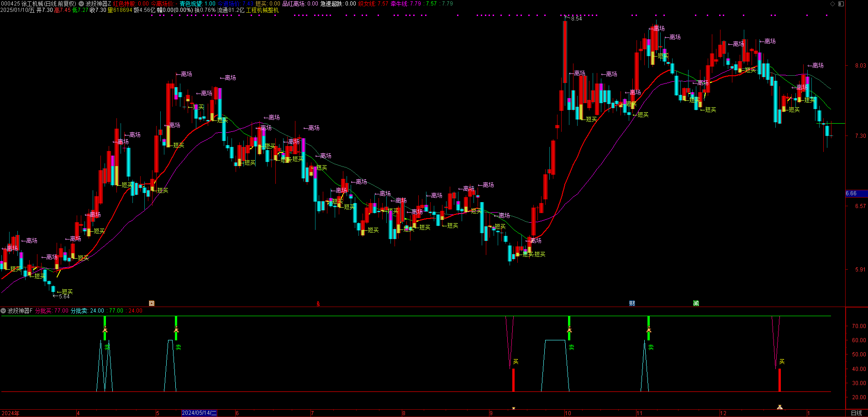Click the 波段神器F indicator name
868x417 pixels.
pos(20,311)
